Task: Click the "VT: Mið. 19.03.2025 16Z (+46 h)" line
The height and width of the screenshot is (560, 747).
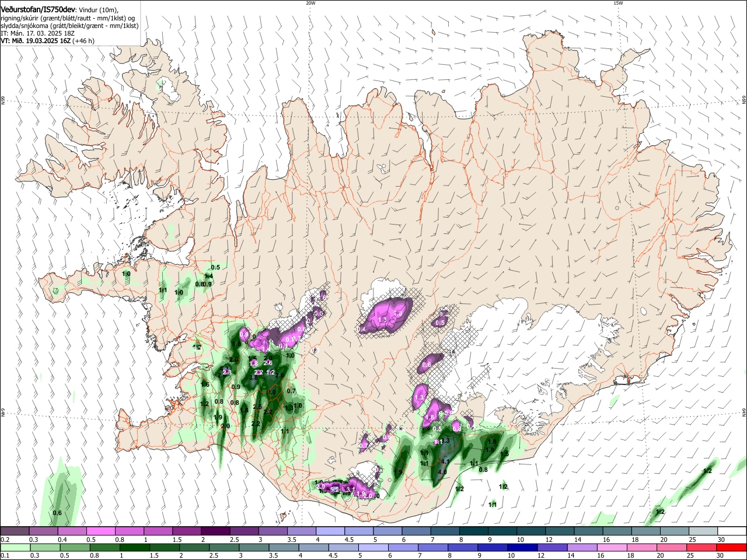Action: pos(47,41)
